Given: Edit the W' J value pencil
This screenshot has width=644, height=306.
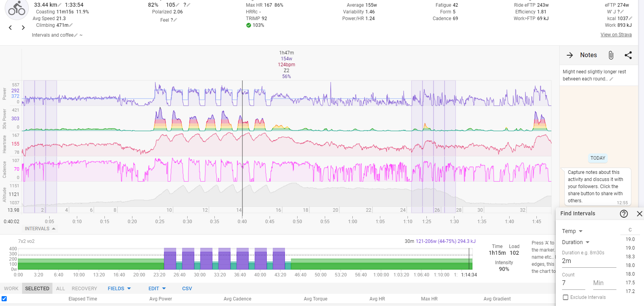Looking at the screenshot, I should (x=622, y=12).
